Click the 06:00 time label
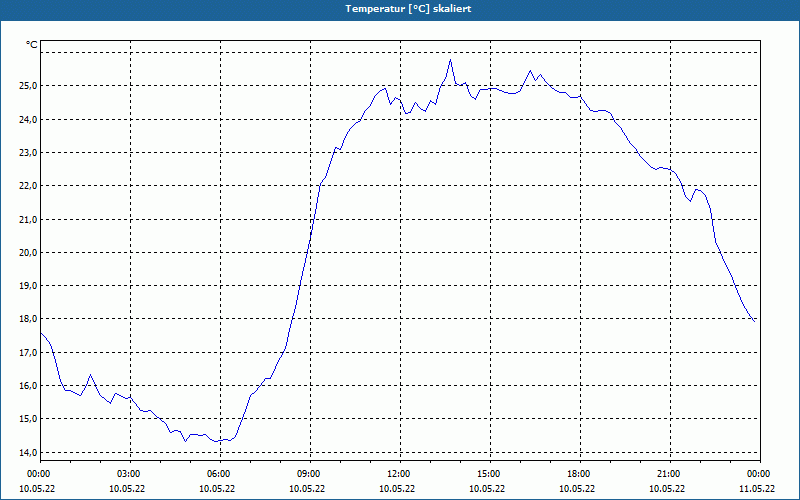Image resolution: width=800 pixels, height=500 pixels. pos(220,474)
